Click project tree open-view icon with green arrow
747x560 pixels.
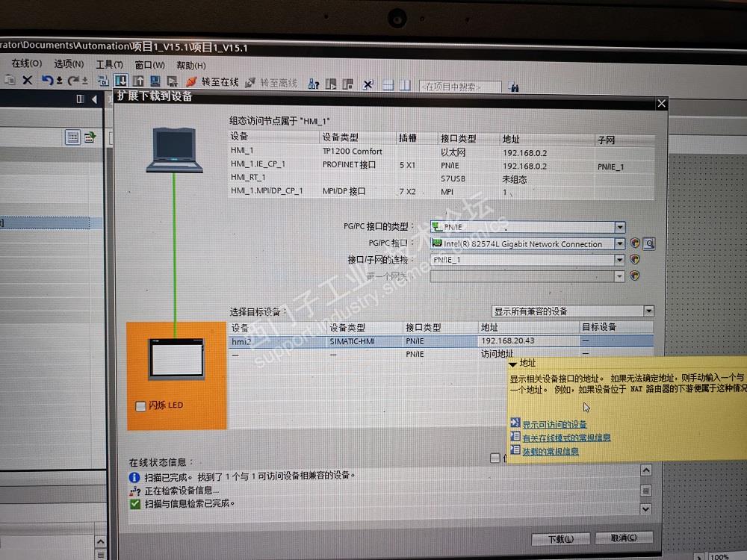point(90,137)
